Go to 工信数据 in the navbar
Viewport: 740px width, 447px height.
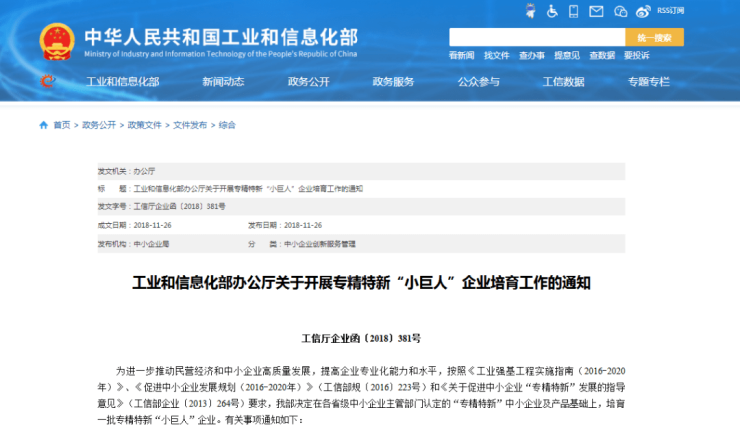click(x=563, y=82)
